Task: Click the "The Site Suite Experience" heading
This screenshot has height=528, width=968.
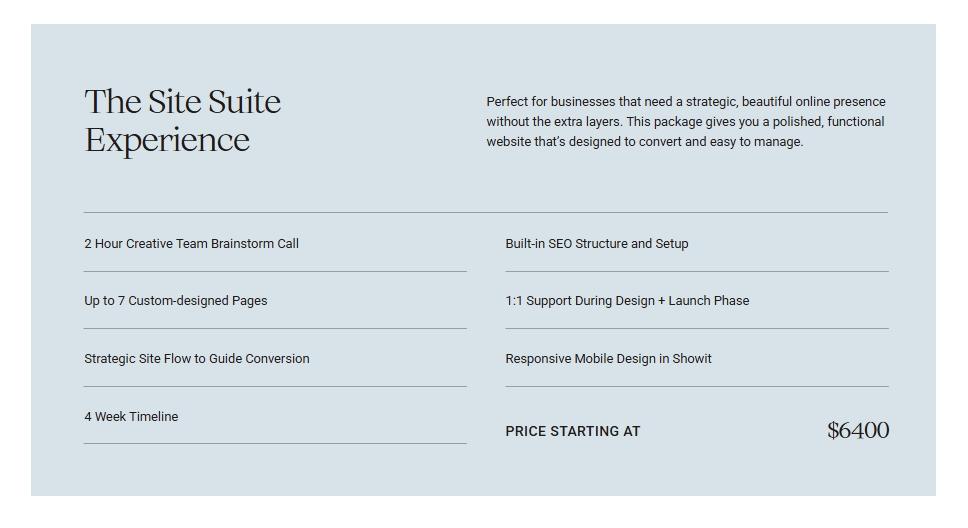Action: click(x=183, y=120)
